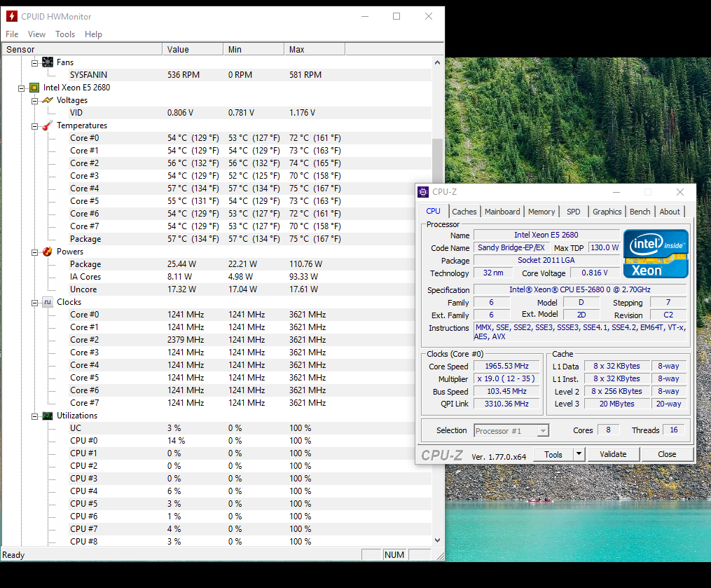Screen dimensions: 711x588
Task: Click the CPU-Z title bar icon
Action: pyautogui.click(x=423, y=192)
